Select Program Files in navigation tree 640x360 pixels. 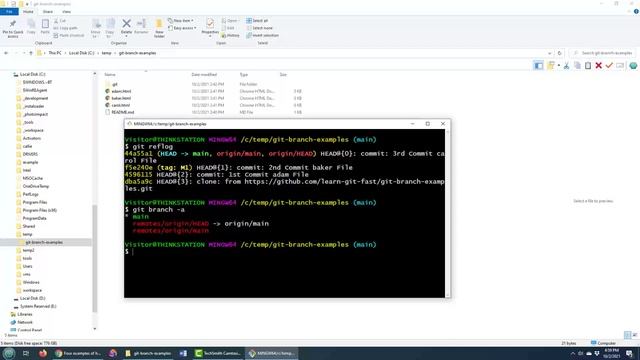35,202
